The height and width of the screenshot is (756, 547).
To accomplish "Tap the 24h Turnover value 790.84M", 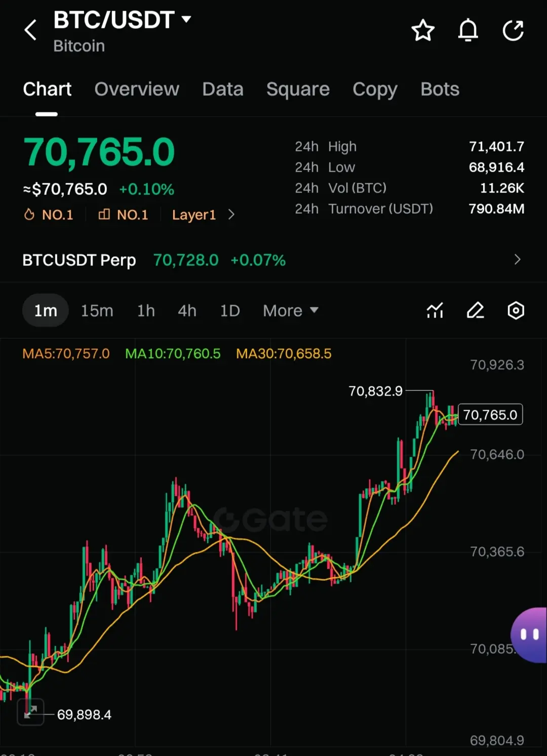I will [496, 209].
